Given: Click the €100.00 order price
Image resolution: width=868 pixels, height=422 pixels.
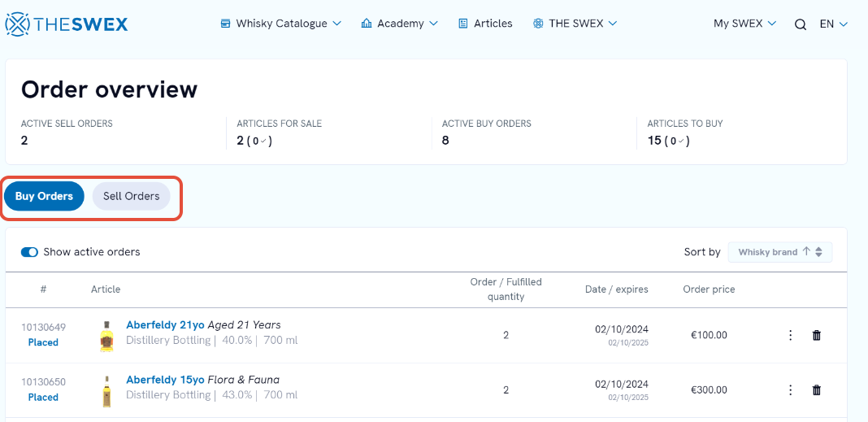Looking at the screenshot, I should pos(710,335).
